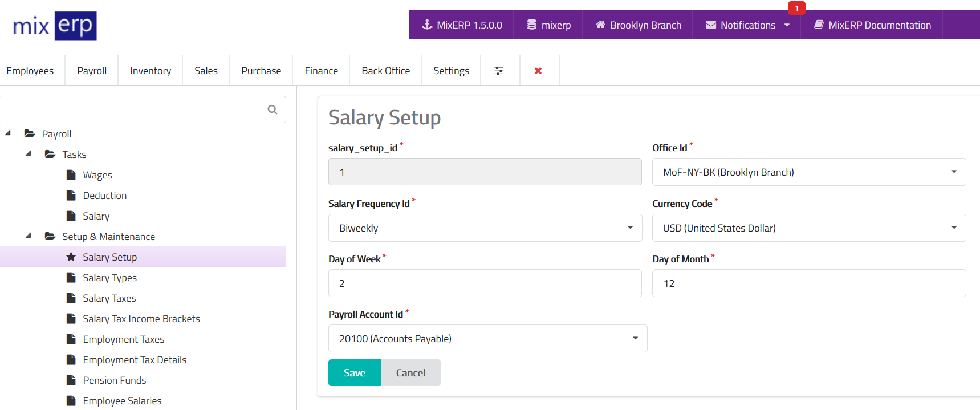Open the Finance menu
This screenshot has height=410, width=980.
(x=321, y=71)
